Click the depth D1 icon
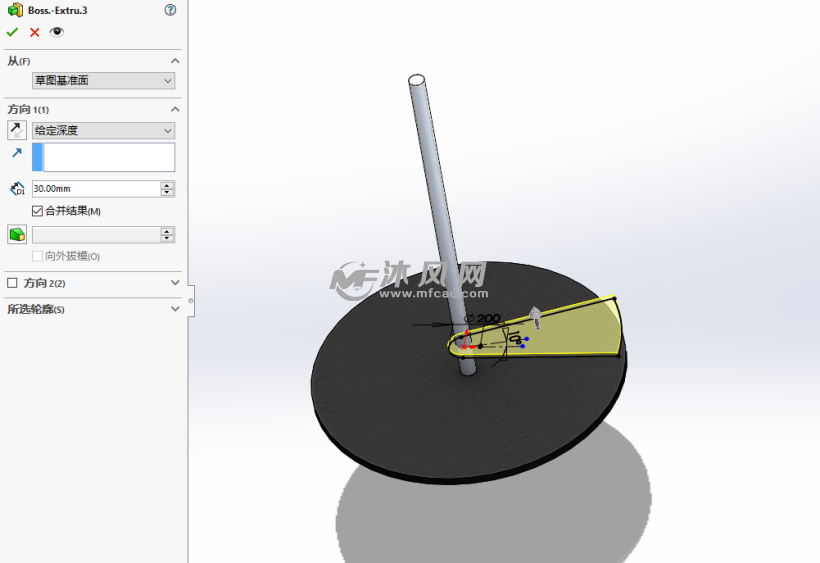The width and height of the screenshot is (820, 563). 17,189
